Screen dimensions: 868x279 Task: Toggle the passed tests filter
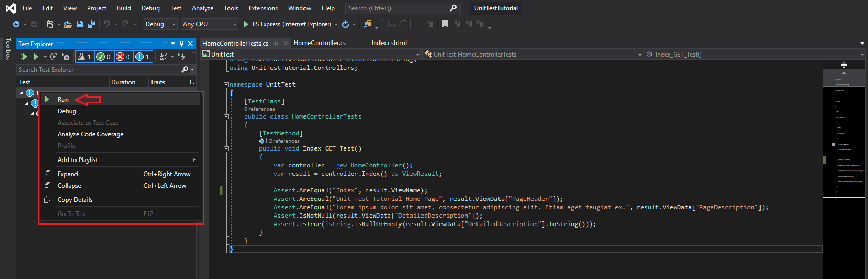pyautogui.click(x=104, y=57)
